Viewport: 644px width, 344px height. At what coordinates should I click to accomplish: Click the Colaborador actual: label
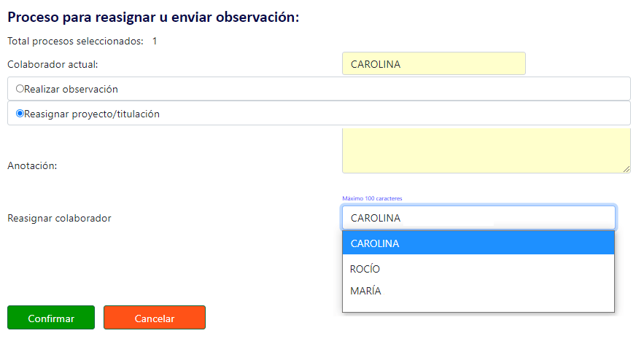pos(53,64)
